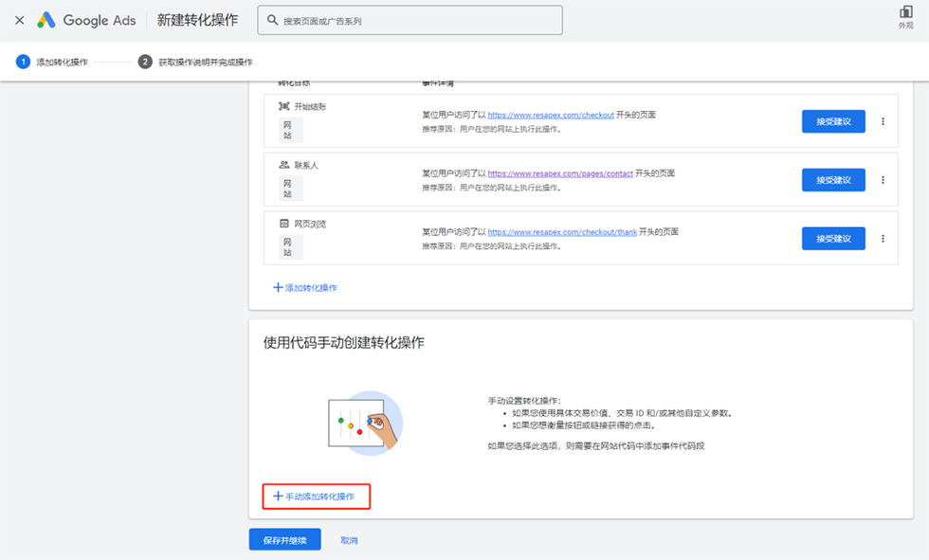Accept suggestion for Page view conversion
This screenshot has width=929, height=560.
click(x=832, y=239)
